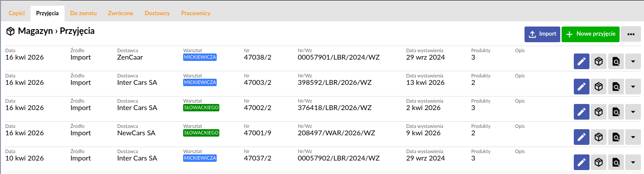Click package box icon for ZenCaar row
644x174 pixels.
click(x=599, y=62)
